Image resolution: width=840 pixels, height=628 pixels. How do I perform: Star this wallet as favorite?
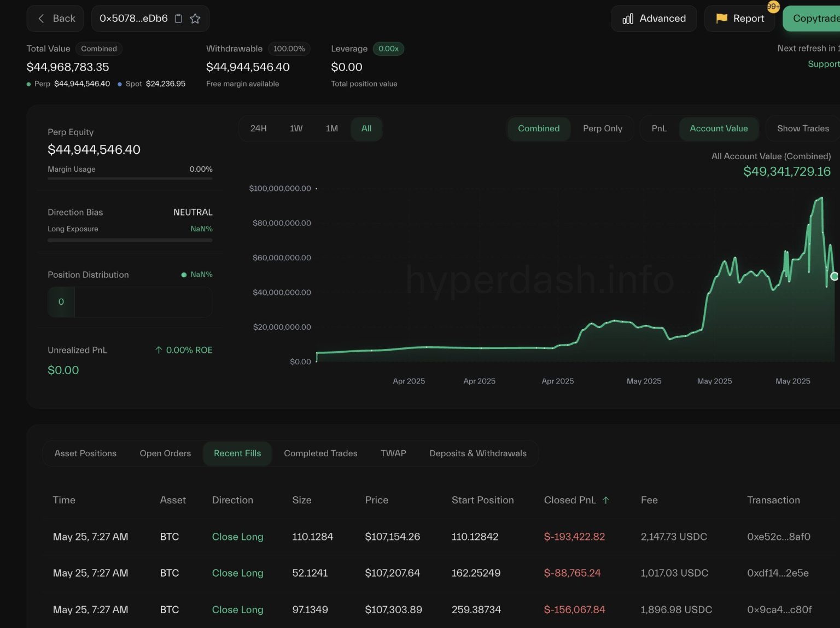click(x=195, y=18)
